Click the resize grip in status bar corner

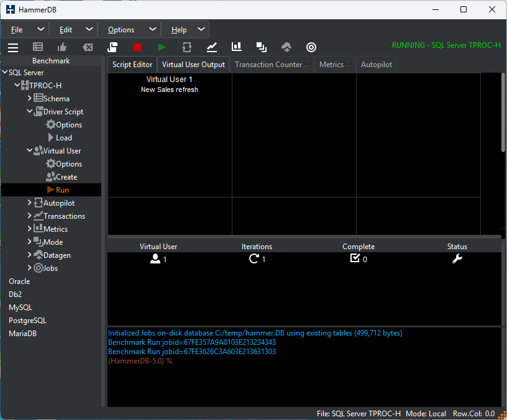click(x=503, y=415)
